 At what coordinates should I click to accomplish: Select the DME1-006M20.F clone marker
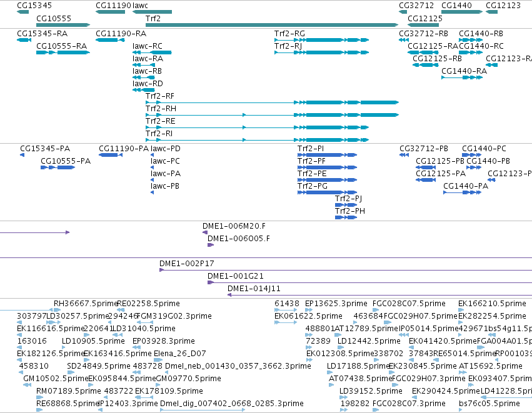click(205, 232)
